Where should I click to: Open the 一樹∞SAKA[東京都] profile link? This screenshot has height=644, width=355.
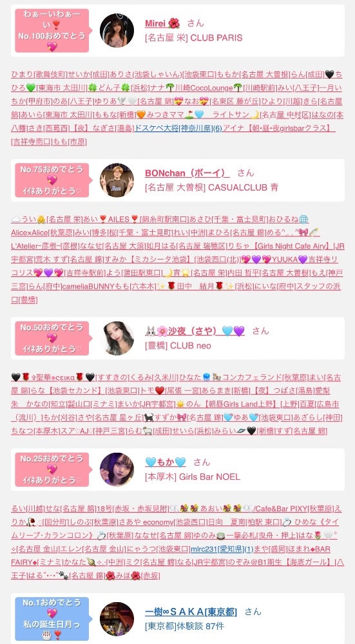(191, 612)
